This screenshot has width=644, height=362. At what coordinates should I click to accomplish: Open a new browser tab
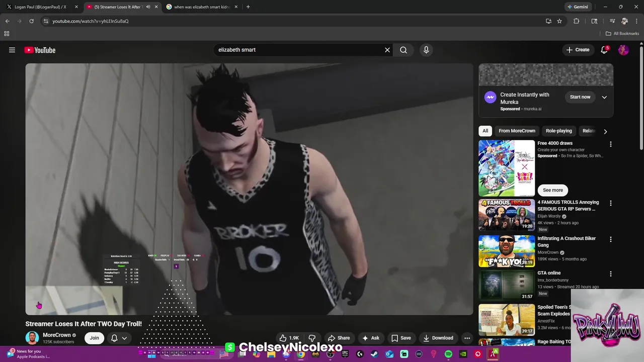(248, 7)
